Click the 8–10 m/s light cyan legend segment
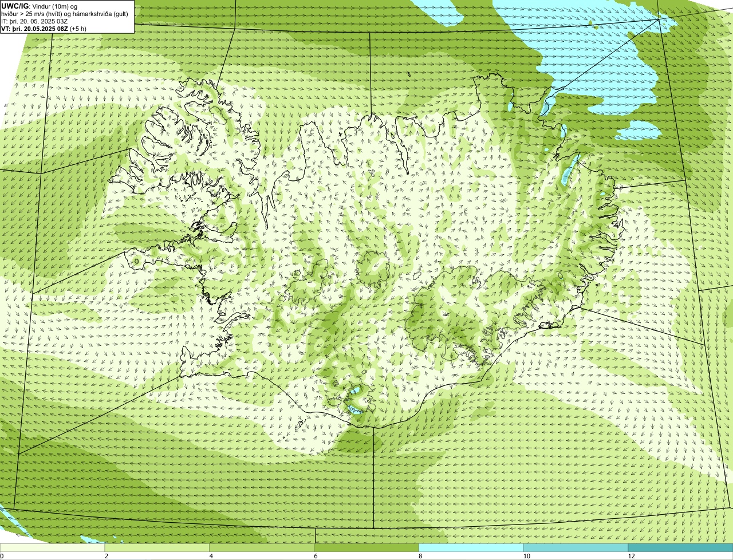Screen dimensions: 733x560 471,547
